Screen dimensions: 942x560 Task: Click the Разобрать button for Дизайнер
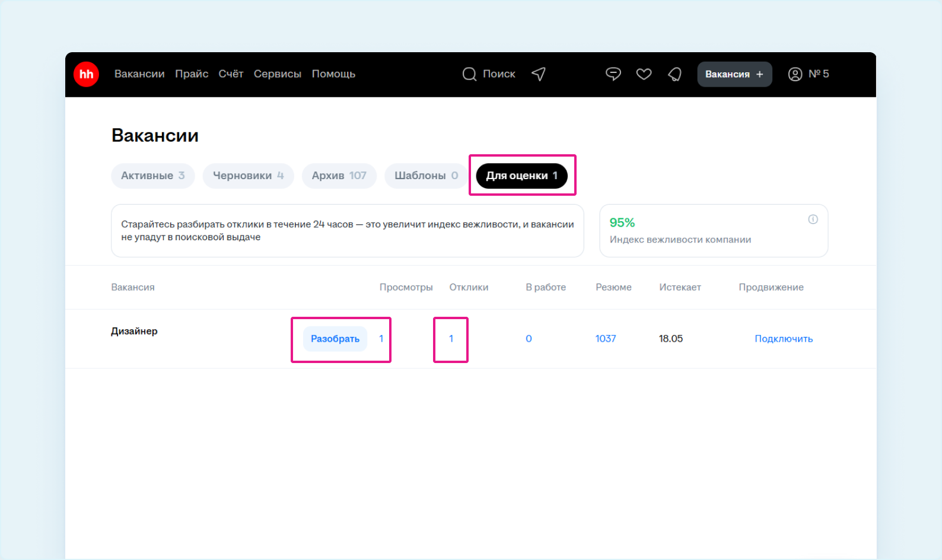[x=335, y=339]
